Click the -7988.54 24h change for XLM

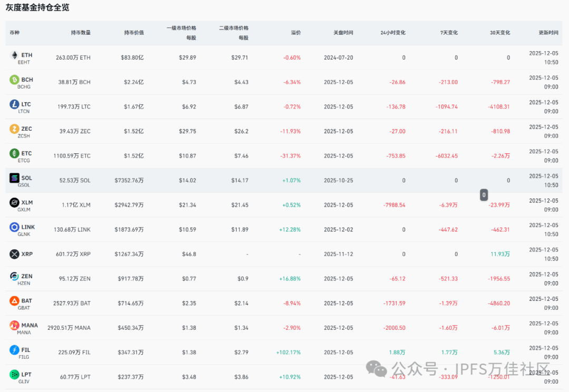(394, 205)
